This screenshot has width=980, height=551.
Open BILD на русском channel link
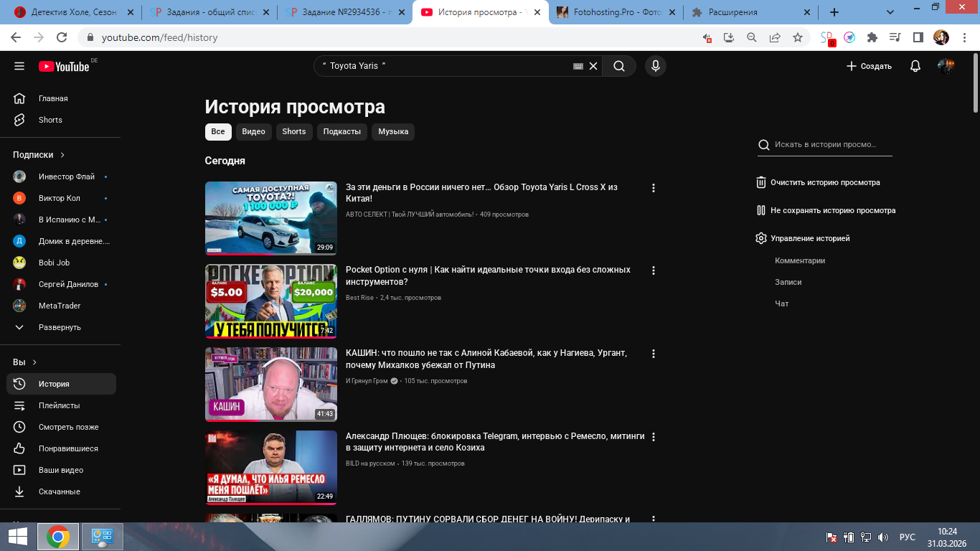click(370, 463)
